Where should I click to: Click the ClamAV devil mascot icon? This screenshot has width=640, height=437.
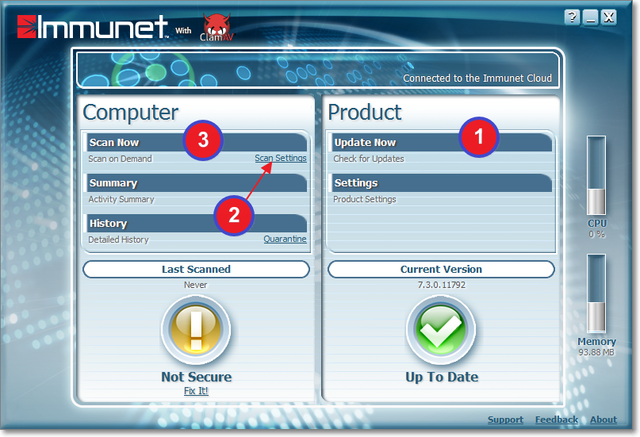point(219,25)
